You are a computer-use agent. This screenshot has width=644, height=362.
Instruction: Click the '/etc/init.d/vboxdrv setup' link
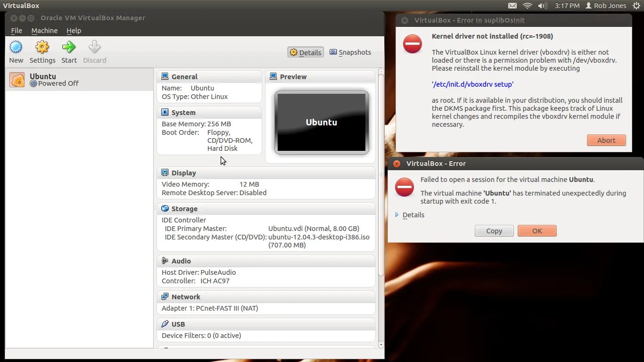coord(472,84)
